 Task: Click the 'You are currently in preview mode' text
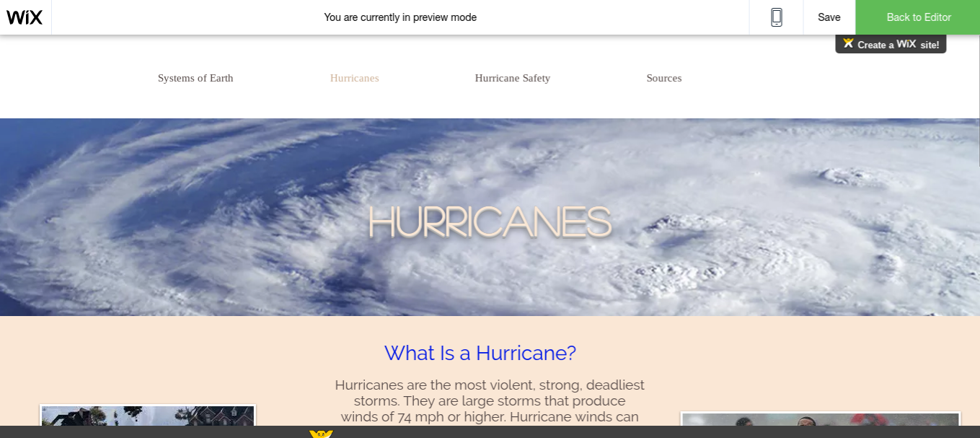(400, 17)
